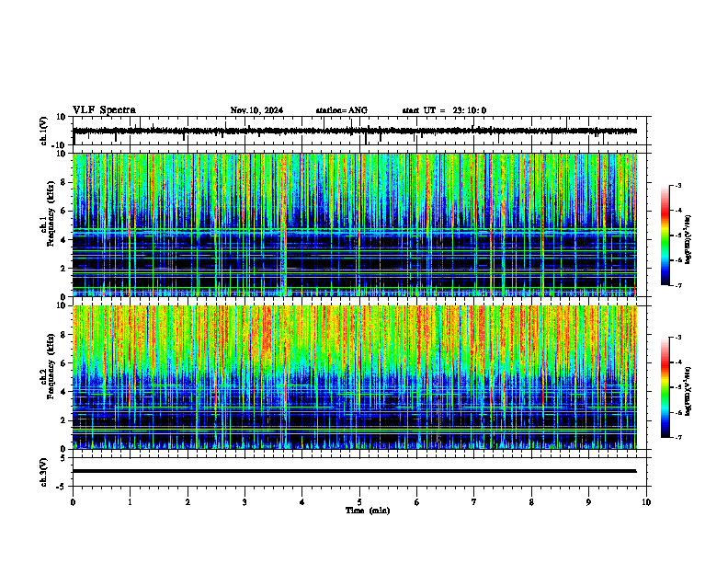This screenshot has height=563, width=728.
Task: Click tick label "3" on the Time axis
Action: point(245,502)
